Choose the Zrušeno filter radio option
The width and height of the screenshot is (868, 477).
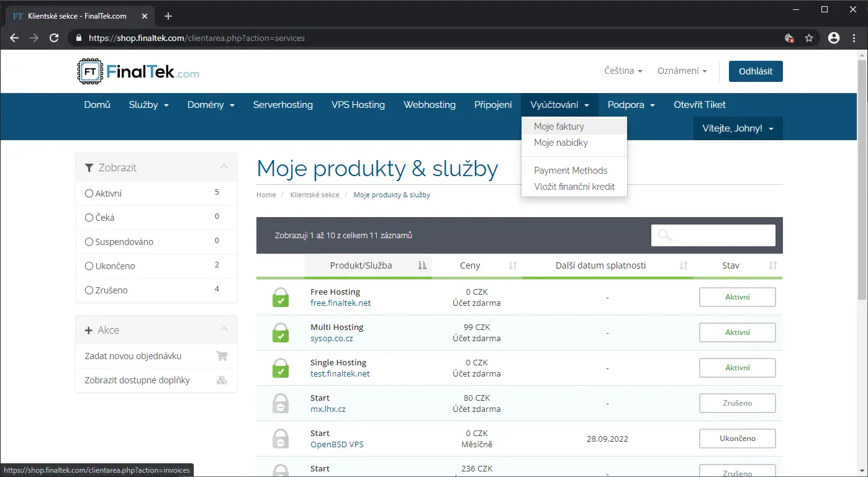pyautogui.click(x=89, y=290)
